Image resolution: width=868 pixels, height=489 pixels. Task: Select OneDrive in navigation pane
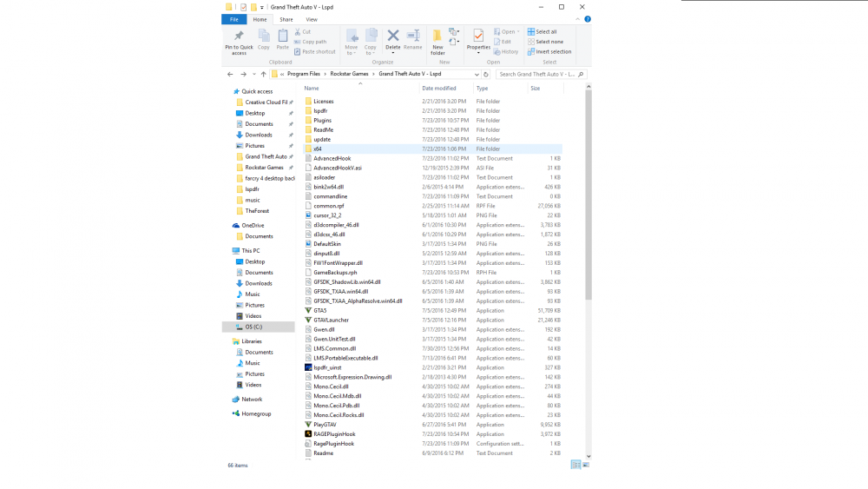pyautogui.click(x=253, y=226)
